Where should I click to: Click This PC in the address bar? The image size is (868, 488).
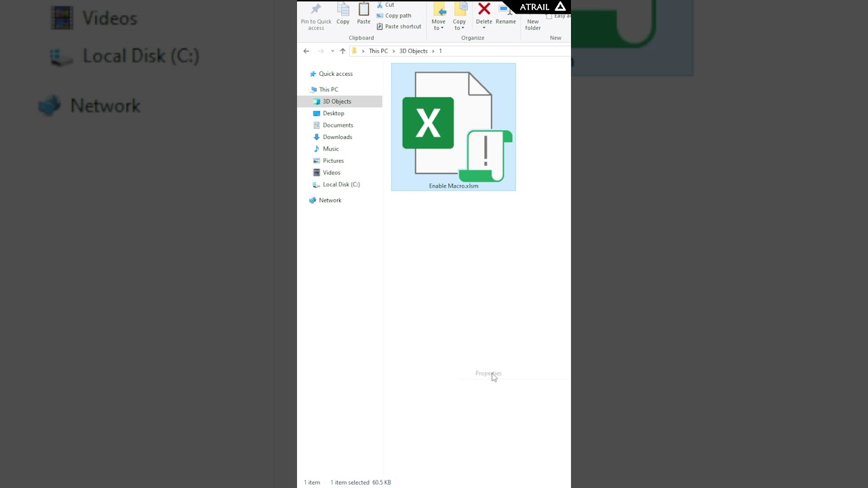coord(378,51)
